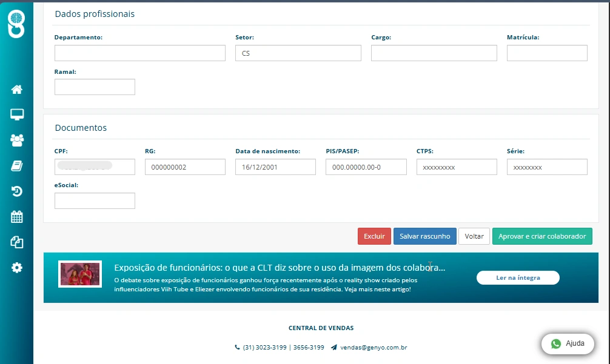Open the employees group icon
The image size is (610, 364).
pos(17,141)
